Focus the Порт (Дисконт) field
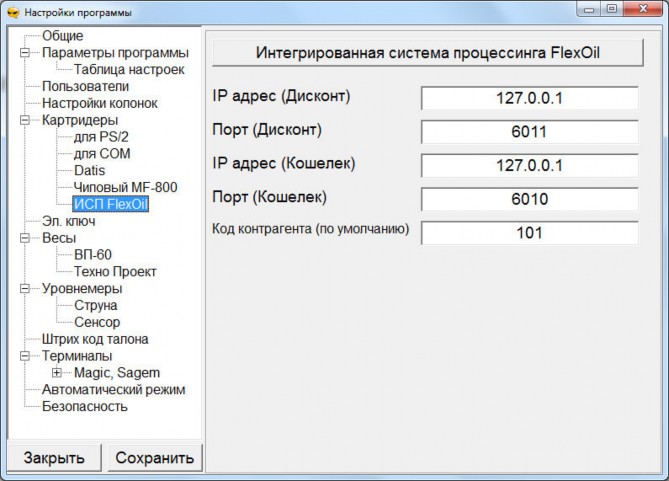The image size is (669, 481). (529, 132)
